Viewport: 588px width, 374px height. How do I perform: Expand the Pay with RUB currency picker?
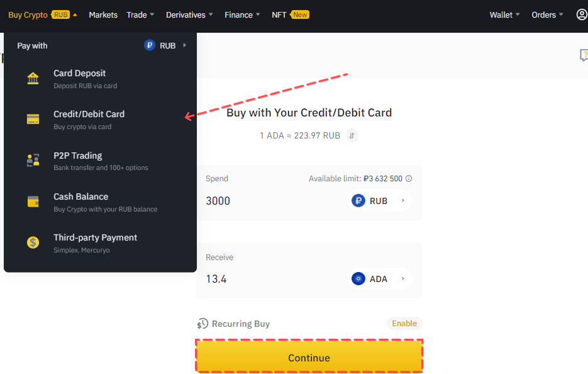[x=166, y=45]
